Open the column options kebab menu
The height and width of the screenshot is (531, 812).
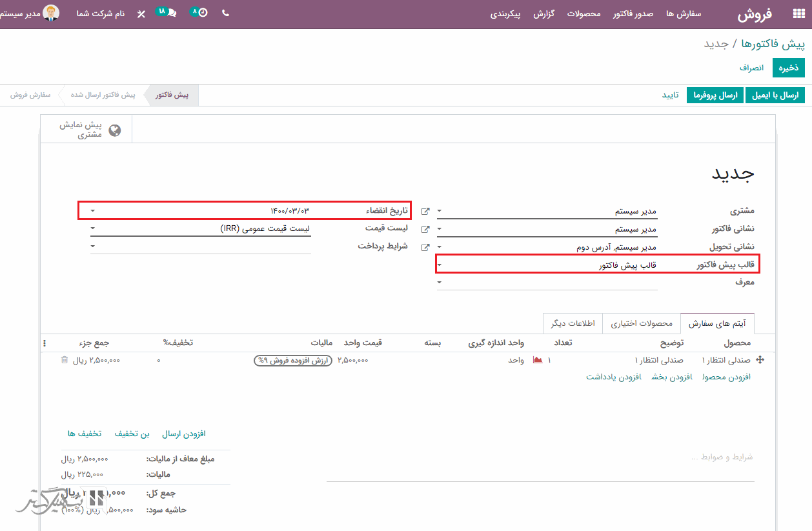tap(45, 343)
